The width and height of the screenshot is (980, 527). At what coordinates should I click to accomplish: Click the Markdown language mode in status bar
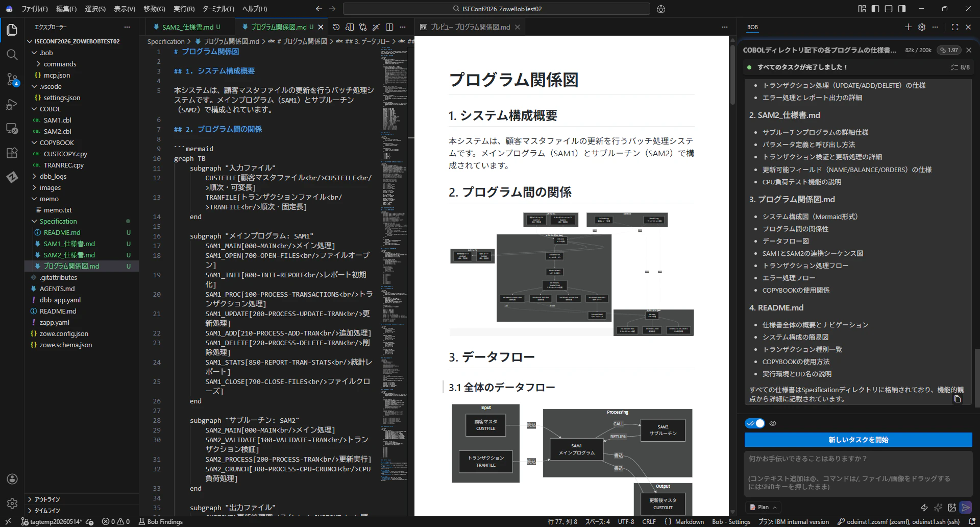click(689, 522)
